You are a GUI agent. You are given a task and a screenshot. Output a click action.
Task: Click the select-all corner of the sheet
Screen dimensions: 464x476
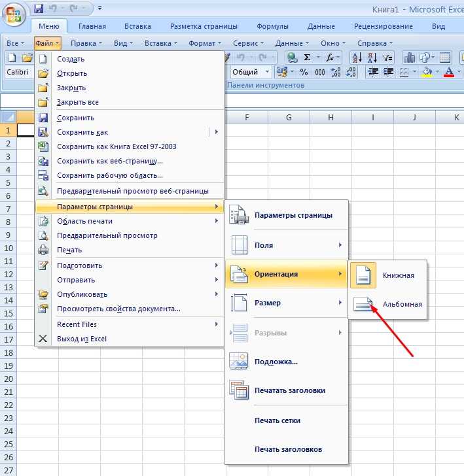click(x=9, y=116)
